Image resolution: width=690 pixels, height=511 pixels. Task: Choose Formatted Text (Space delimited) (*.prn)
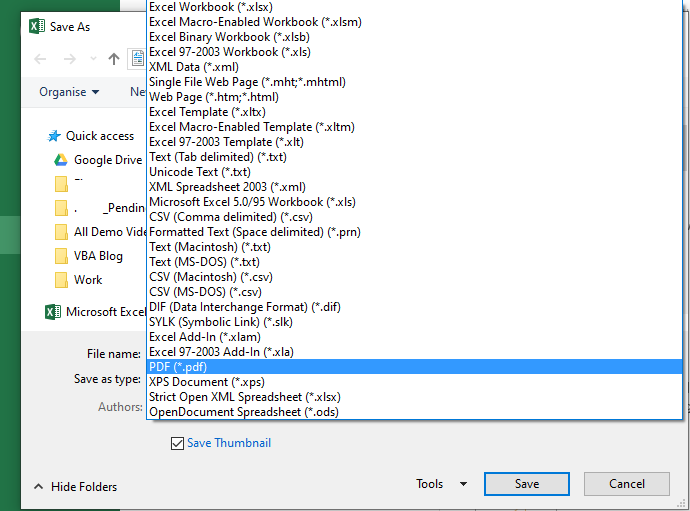pos(414,232)
